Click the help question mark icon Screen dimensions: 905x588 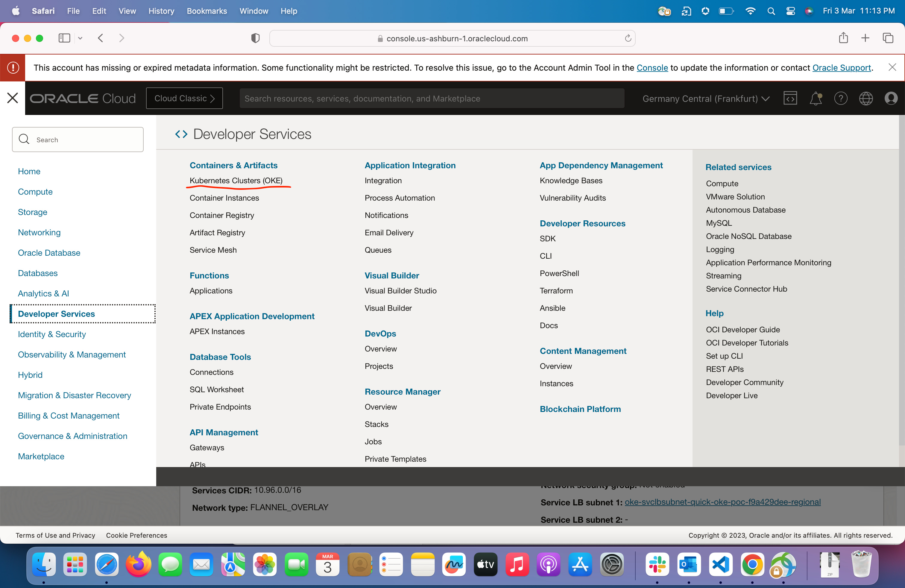coord(840,98)
